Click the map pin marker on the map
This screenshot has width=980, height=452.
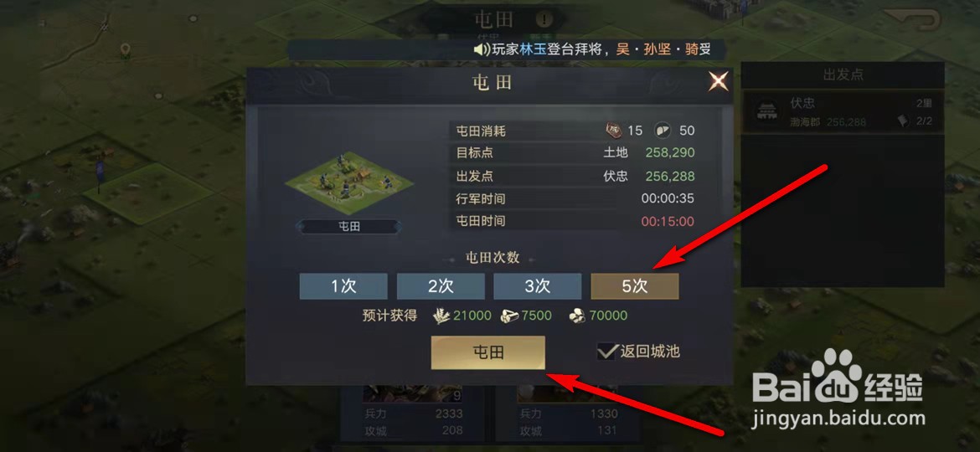tap(125, 50)
